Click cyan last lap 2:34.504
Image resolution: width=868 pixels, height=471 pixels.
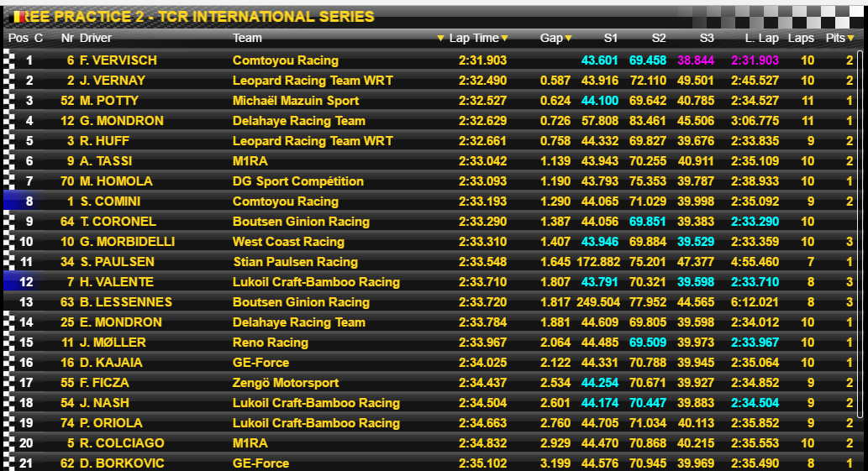coord(755,403)
